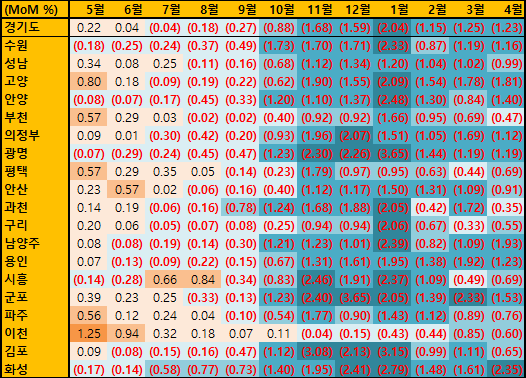Select the 수원 row label

click(35, 46)
